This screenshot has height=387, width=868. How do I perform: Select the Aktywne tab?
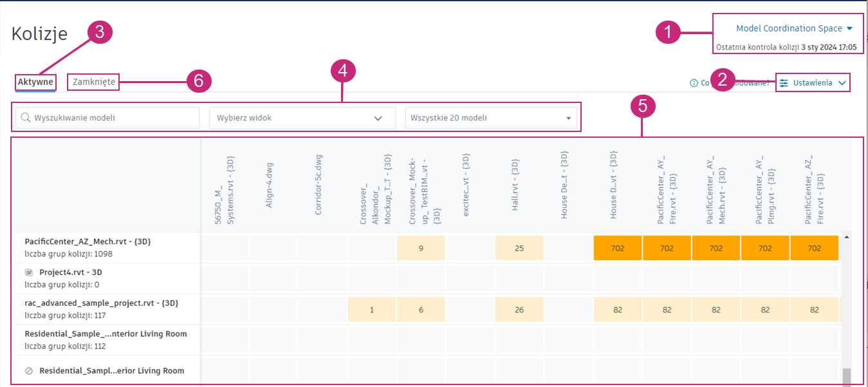point(35,82)
